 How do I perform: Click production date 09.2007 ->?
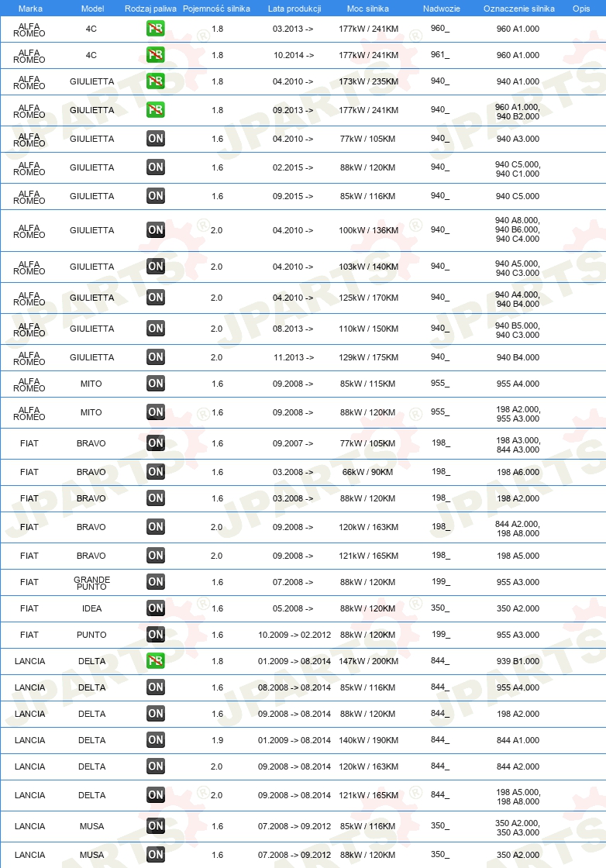(293, 443)
